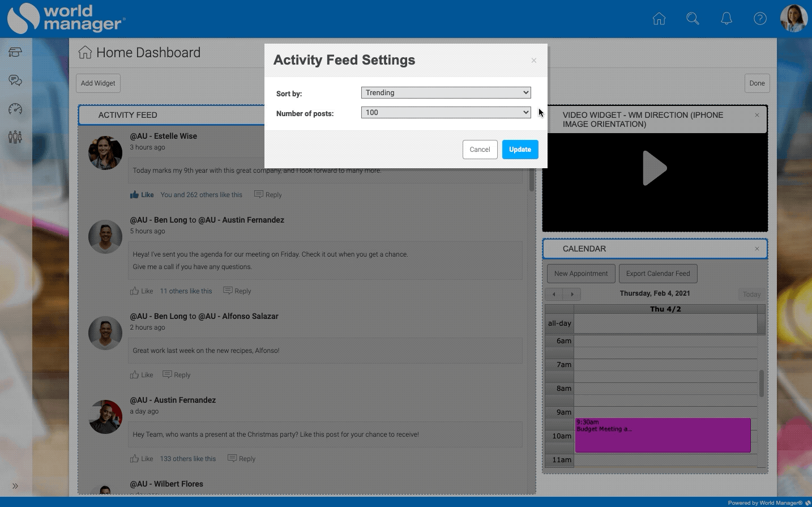Open search using the magnifier icon
This screenshot has height=507, width=812.
point(693,19)
